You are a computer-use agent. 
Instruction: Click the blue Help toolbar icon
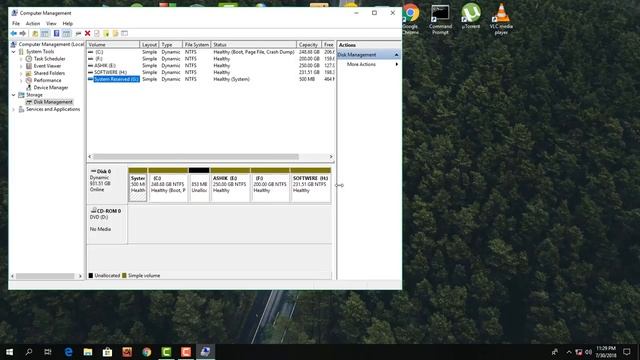click(56, 33)
